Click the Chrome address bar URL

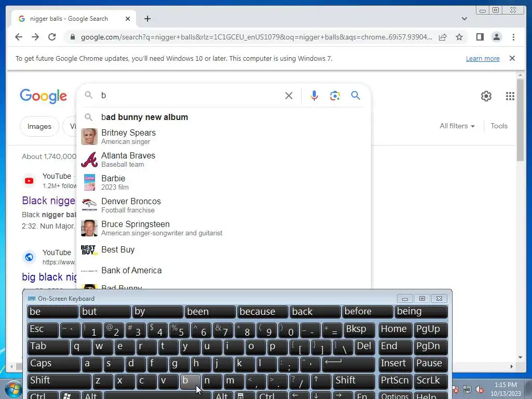(x=256, y=37)
